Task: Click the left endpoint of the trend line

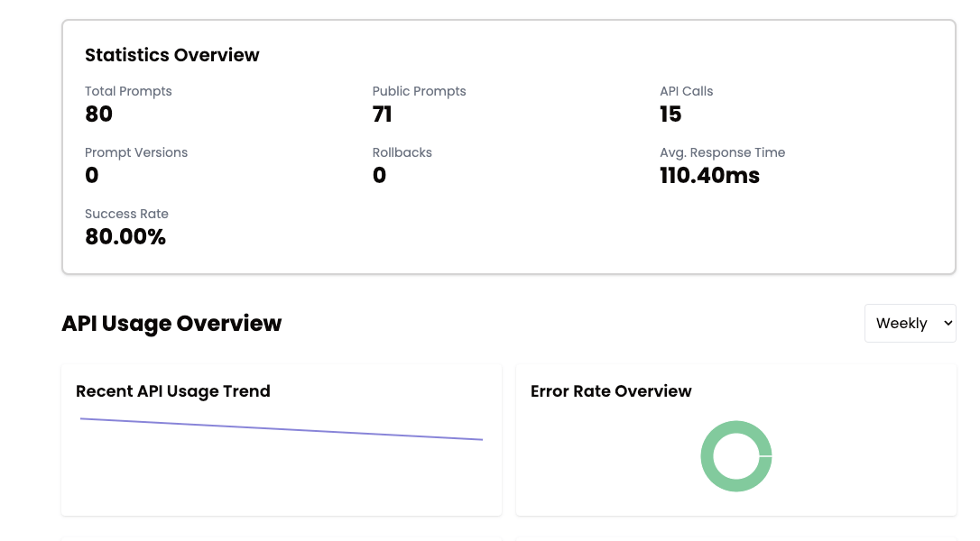Action: (x=82, y=418)
